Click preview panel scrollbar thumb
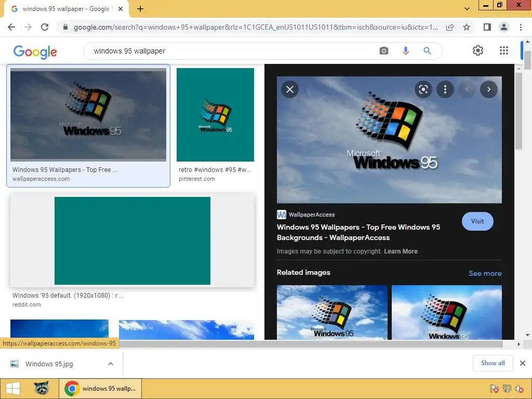 (518, 111)
